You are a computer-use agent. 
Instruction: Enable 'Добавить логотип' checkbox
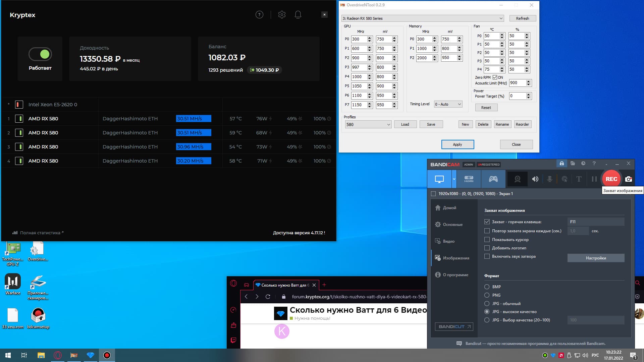(487, 248)
